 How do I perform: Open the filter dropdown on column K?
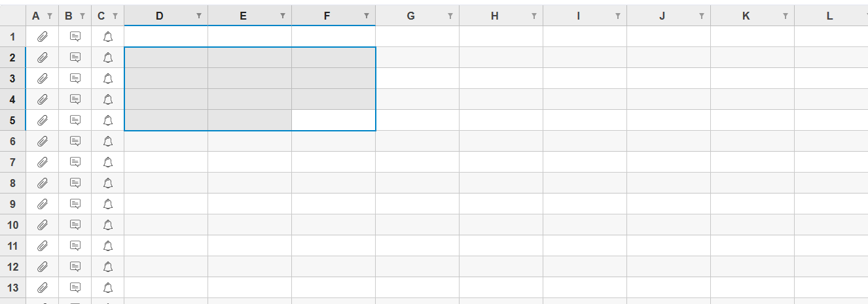(786, 16)
